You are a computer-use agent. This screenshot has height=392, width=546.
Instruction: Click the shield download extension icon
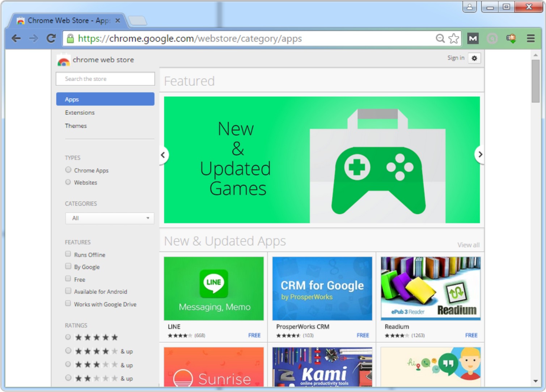click(x=511, y=38)
